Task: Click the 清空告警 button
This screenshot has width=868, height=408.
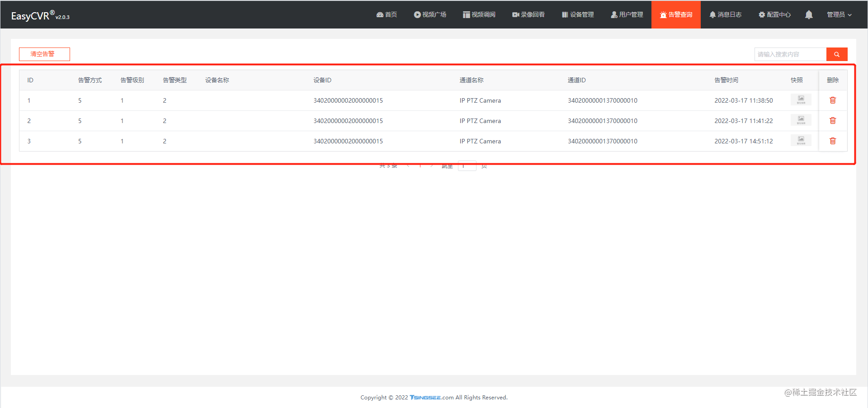Action: pos(44,54)
